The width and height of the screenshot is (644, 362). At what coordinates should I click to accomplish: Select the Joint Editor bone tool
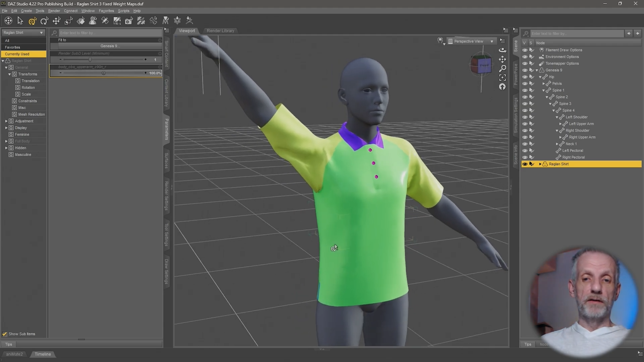click(x=105, y=21)
